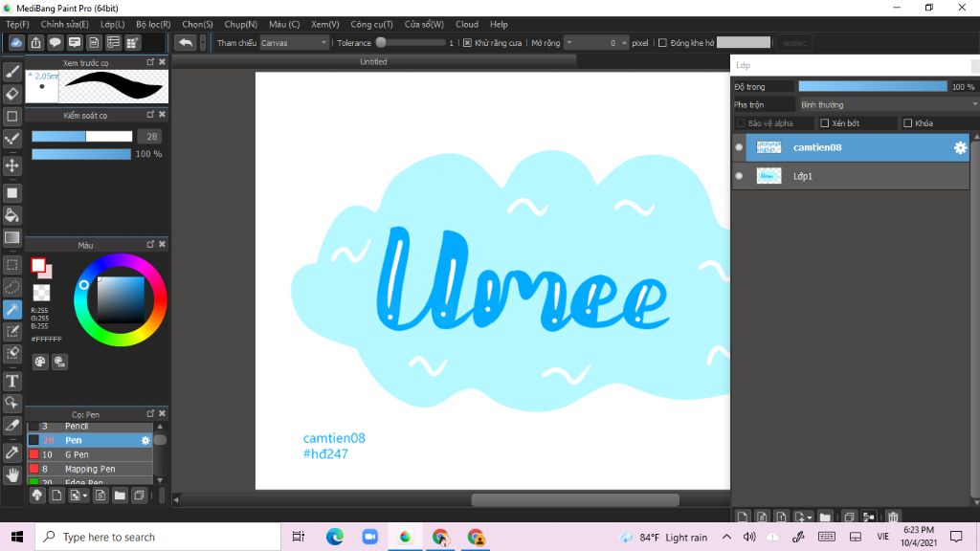Select the Select Pen tool
Image resolution: width=980 pixels, height=551 pixels.
point(11,331)
